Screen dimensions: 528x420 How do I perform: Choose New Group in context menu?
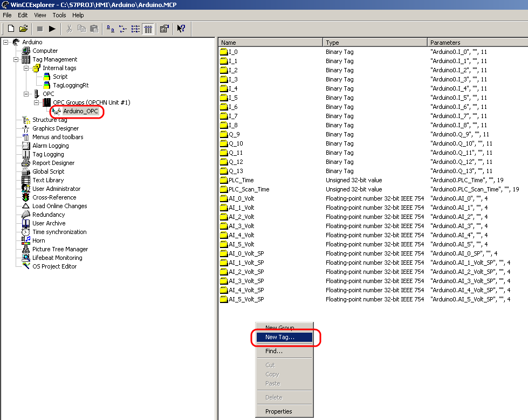tap(284, 327)
